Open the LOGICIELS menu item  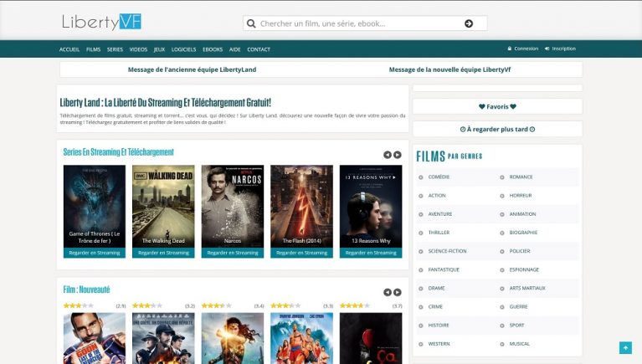(x=184, y=49)
